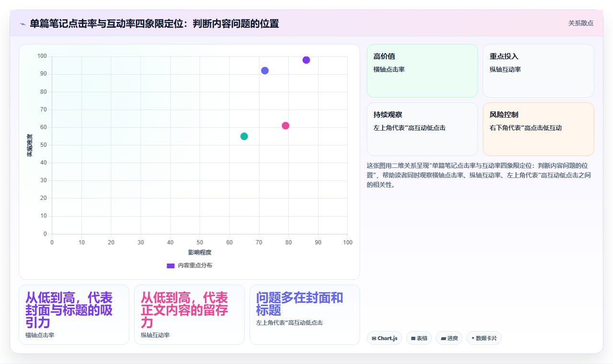Click the x-axis tick label 90
This screenshot has height=364, width=613.
tap(318, 243)
